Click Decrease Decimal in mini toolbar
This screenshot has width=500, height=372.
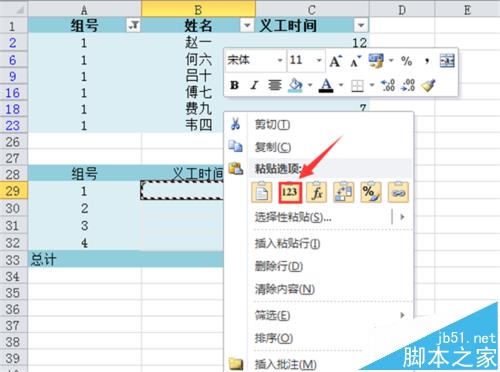[x=408, y=85]
